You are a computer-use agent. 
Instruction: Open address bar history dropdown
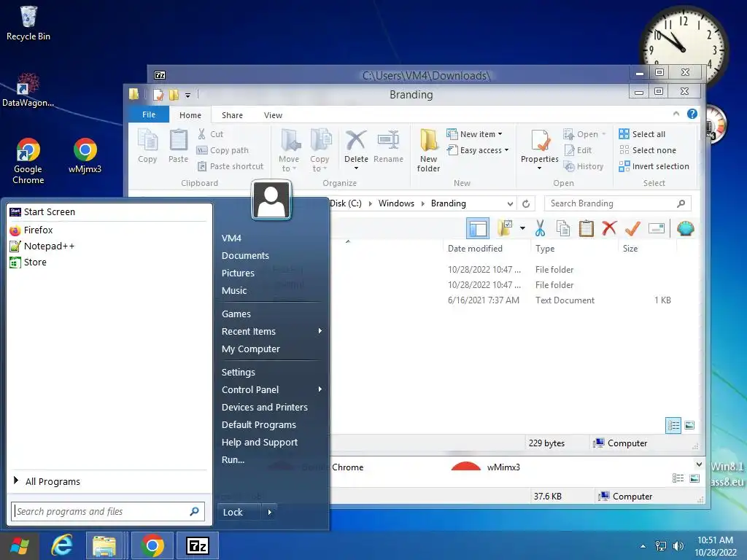(x=510, y=204)
